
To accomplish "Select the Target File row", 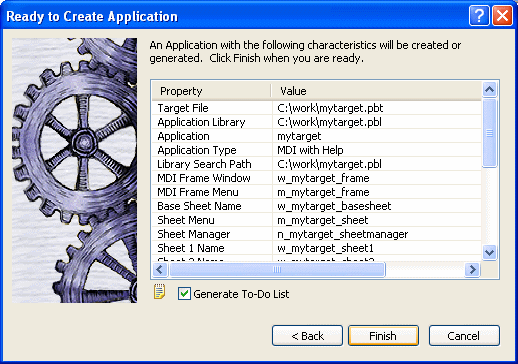I will [x=317, y=108].
